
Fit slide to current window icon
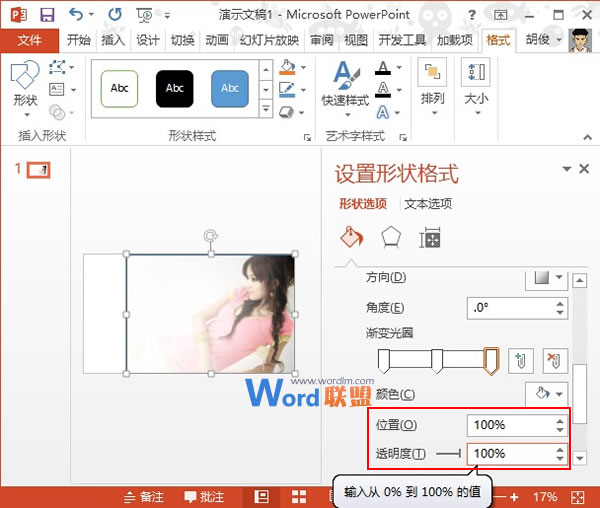[x=578, y=497]
